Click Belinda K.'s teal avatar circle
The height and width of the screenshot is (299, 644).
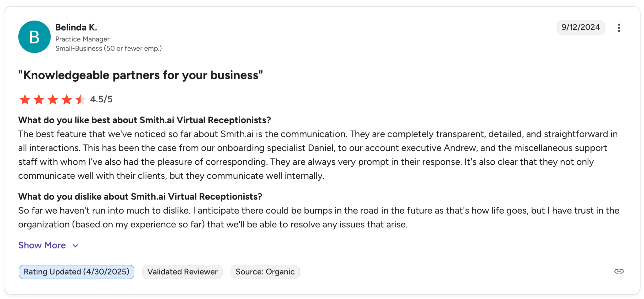(34, 37)
